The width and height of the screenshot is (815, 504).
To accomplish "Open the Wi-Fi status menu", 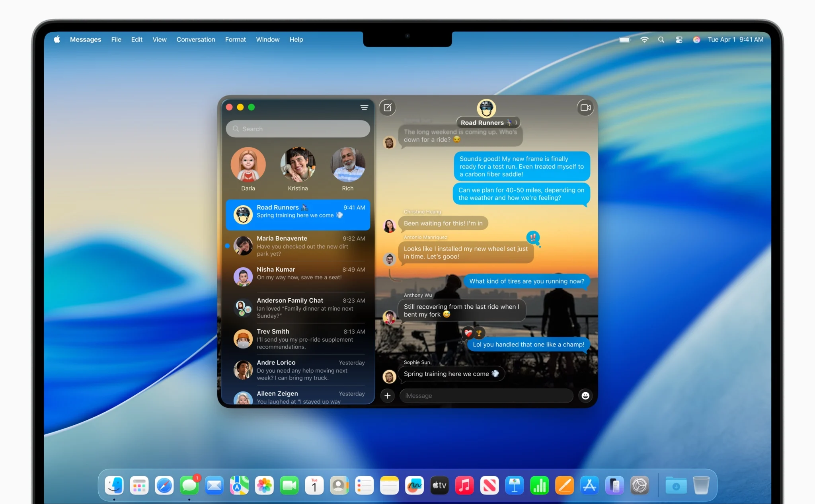I will (x=644, y=39).
